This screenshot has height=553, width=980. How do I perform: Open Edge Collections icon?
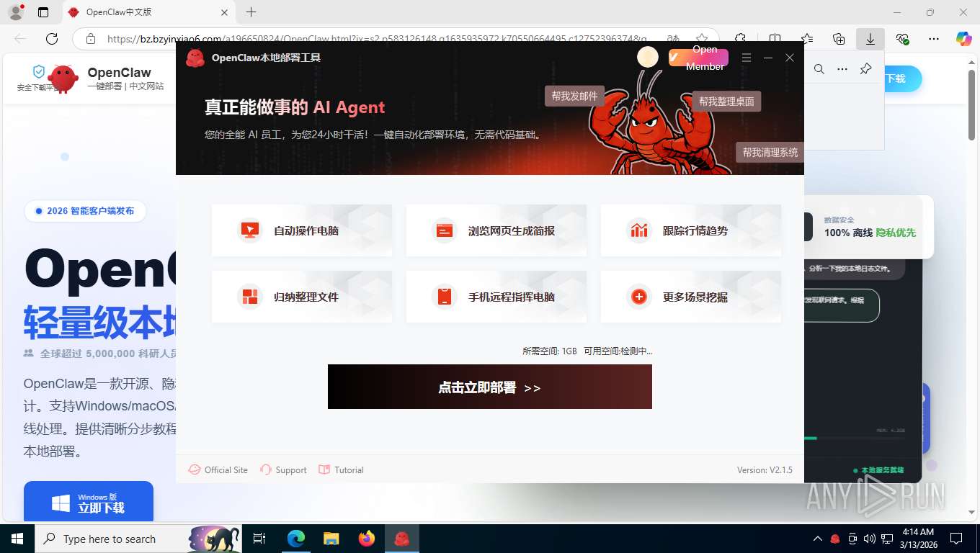pyautogui.click(x=839, y=39)
